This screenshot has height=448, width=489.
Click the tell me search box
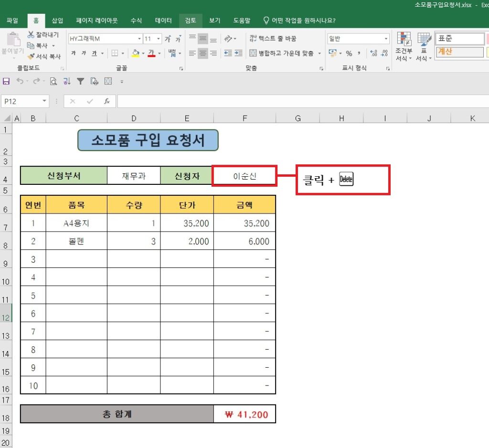[x=300, y=21]
